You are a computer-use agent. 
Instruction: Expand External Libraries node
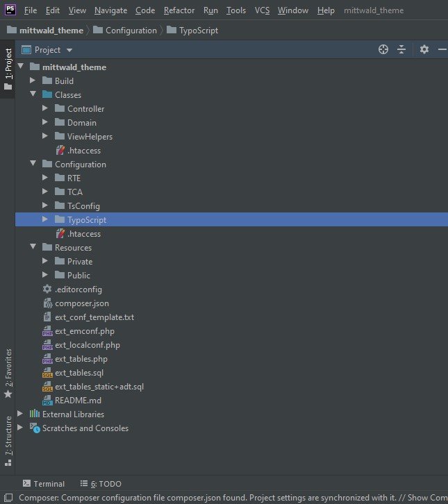20,414
